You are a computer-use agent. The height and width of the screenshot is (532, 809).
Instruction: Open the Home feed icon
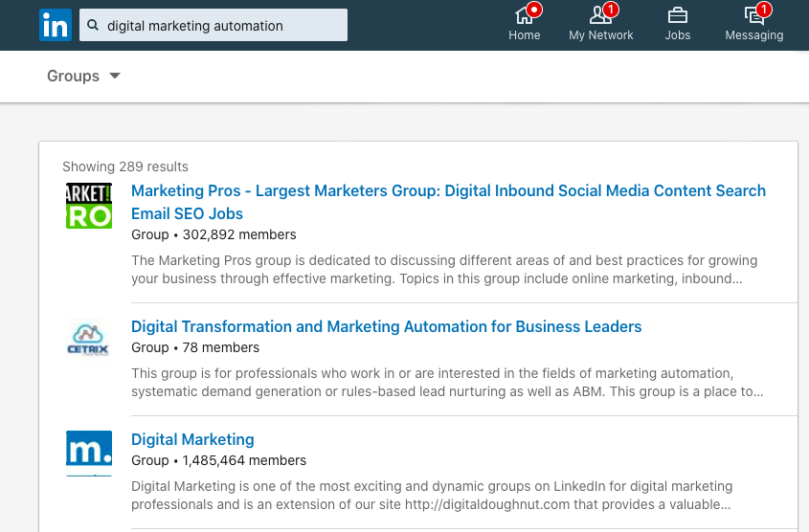(x=524, y=14)
